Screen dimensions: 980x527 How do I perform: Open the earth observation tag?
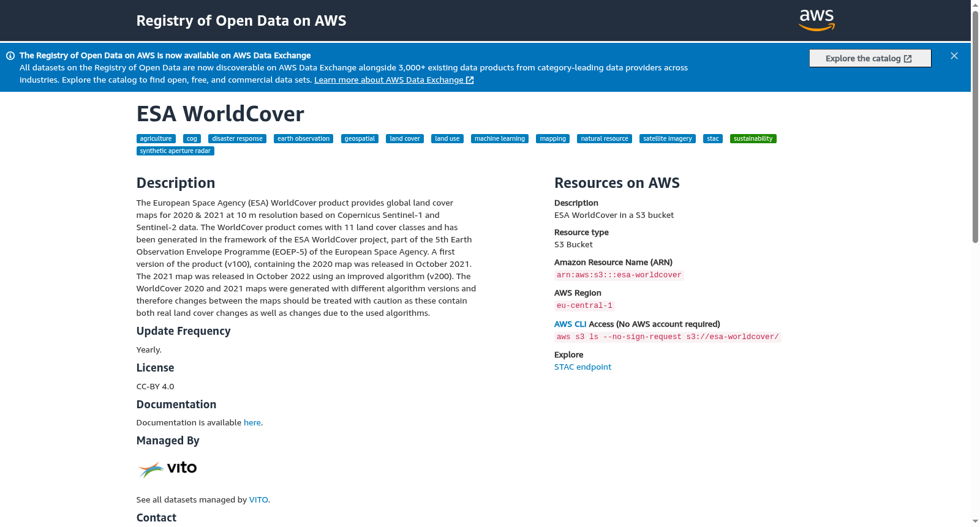pos(303,139)
